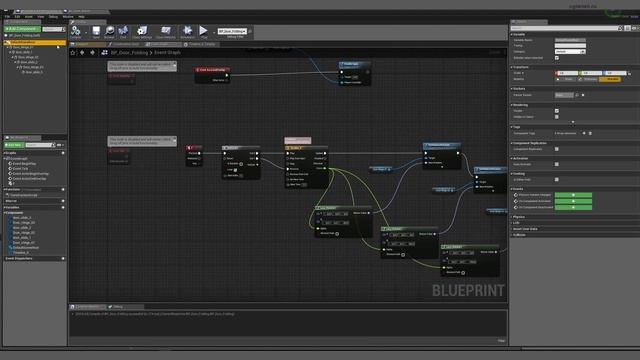Open the Debug Filter dropdown
The height and width of the screenshot is (360, 640).
232,31
